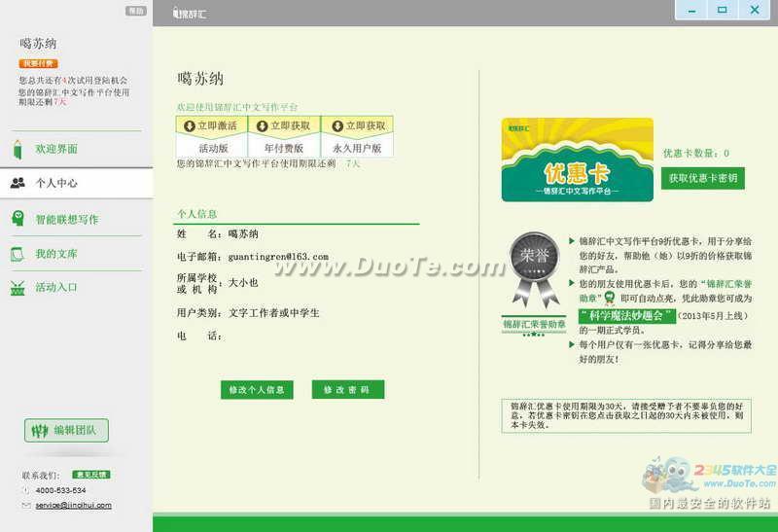Click 立即激活 for 活动版
Image resolution: width=778 pixels, height=532 pixels.
[211, 125]
